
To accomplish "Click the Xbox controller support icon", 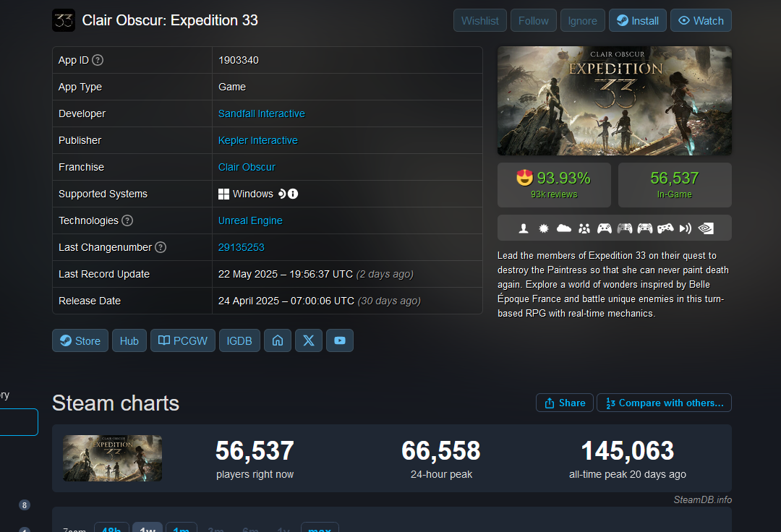I will 605,228.
